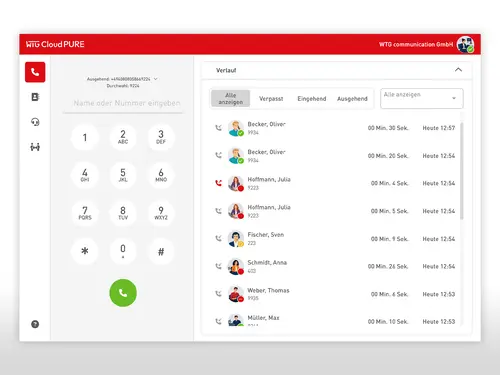This screenshot has height=375, width=500.
Task: Dial digit 3 DEF on keypad
Action: click(161, 137)
